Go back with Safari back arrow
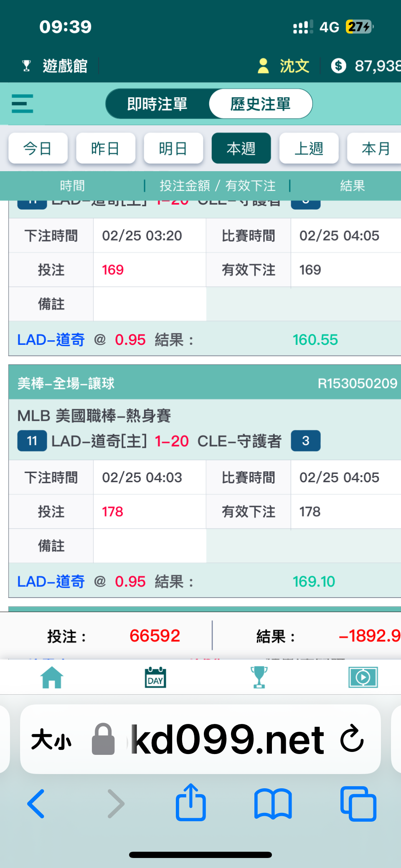Viewport: 401px width, 868px height. 36,804
